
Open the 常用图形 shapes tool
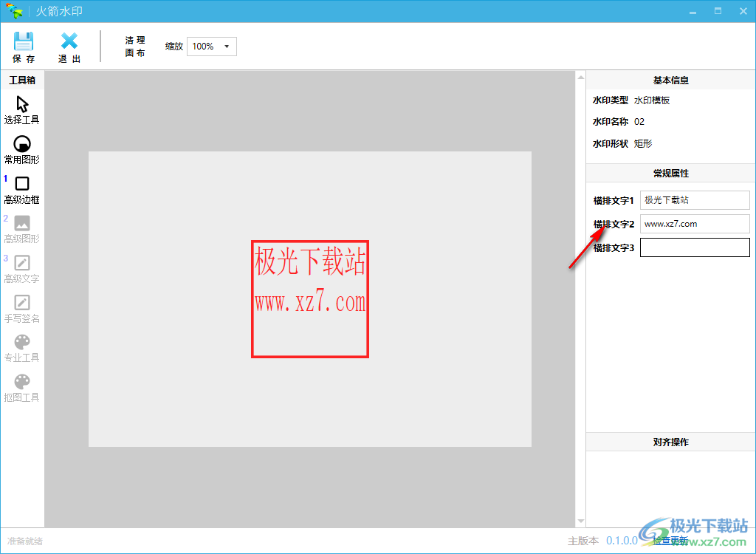tap(22, 148)
